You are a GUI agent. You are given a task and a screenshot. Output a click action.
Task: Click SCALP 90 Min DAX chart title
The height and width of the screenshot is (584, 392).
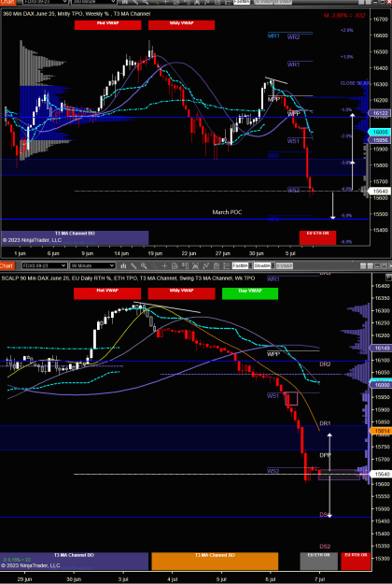[128, 278]
